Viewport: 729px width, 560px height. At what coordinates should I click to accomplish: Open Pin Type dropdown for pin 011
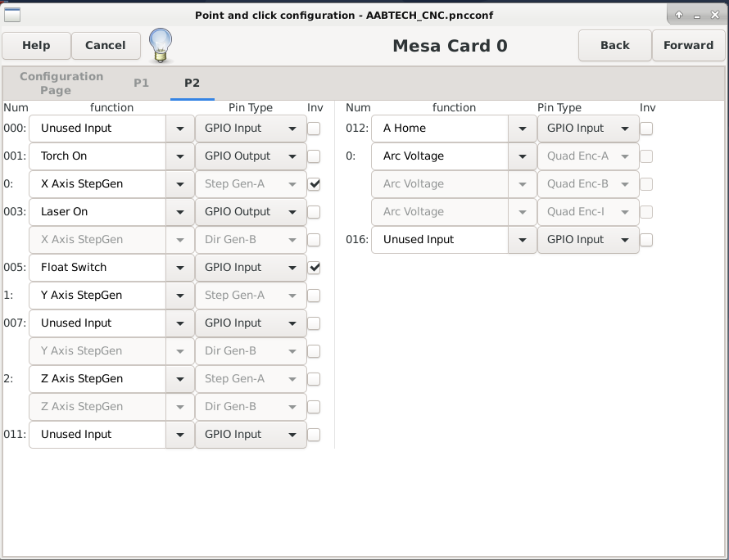251,435
